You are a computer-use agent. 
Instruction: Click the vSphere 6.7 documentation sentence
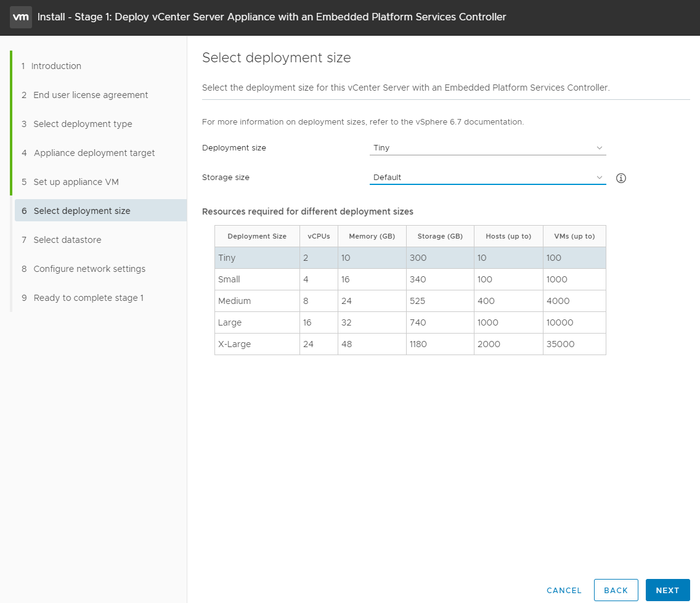coord(363,122)
